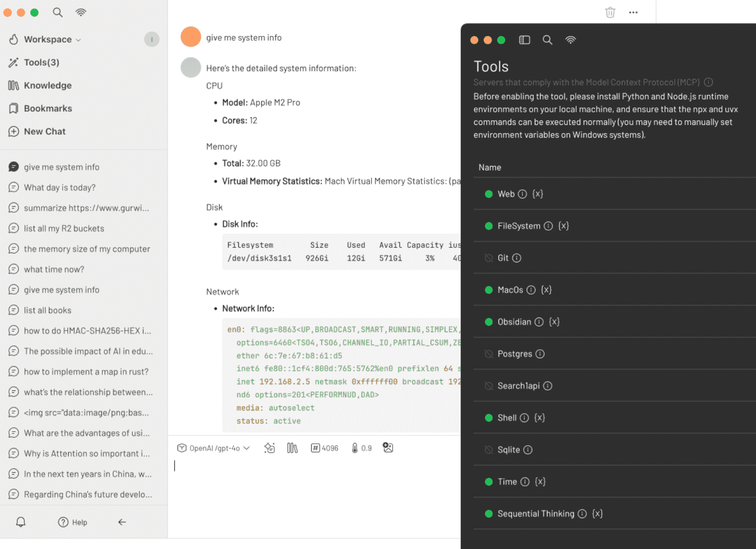Open chat 'what time now?'

(54, 269)
